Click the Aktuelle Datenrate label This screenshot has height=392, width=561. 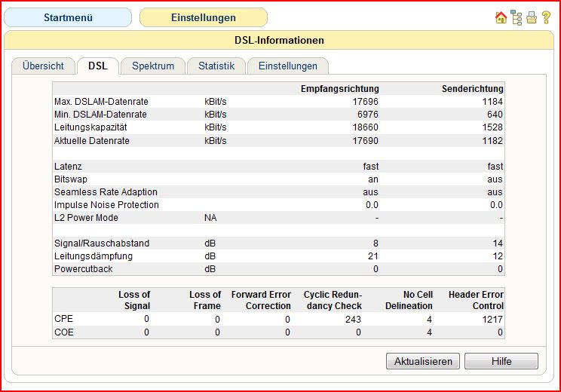tap(91, 140)
